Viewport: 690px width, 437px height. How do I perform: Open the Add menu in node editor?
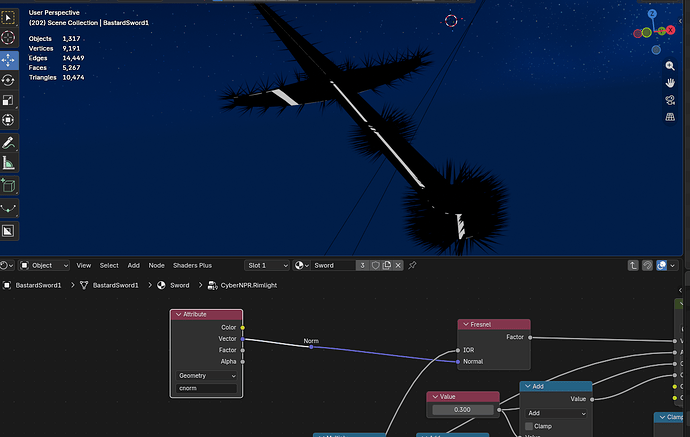133,265
